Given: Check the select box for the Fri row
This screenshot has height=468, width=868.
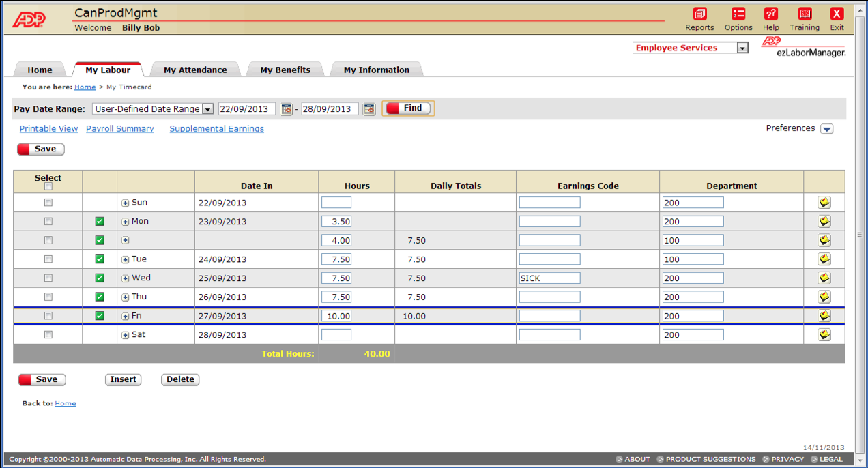Looking at the screenshot, I should pyautogui.click(x=48, y=316).
